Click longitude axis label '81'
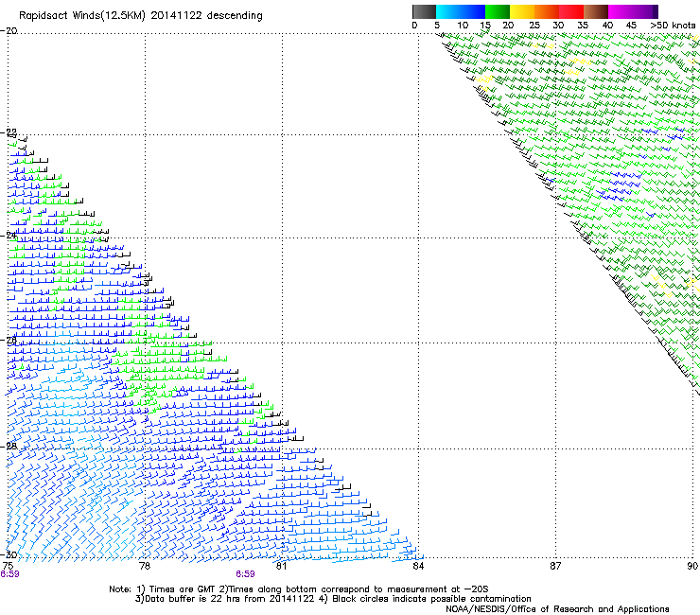The image size is (700, 615). coord(281,566)
